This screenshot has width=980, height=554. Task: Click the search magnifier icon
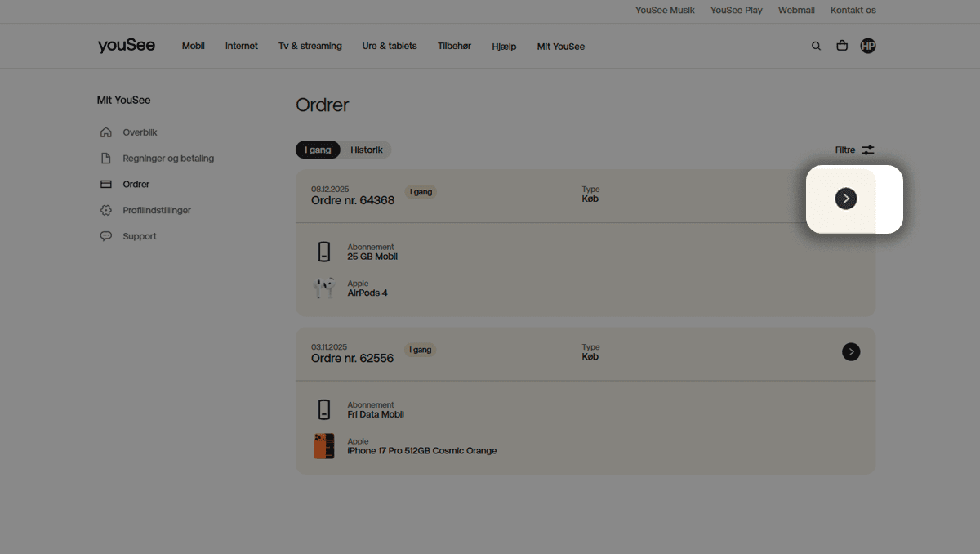(816, 47)
